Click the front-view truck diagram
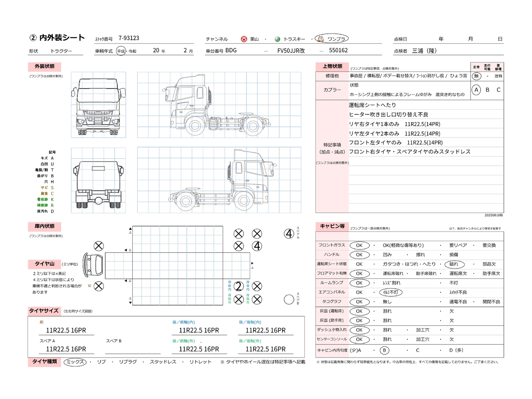The image size is (532, 399). pos(99,105)
